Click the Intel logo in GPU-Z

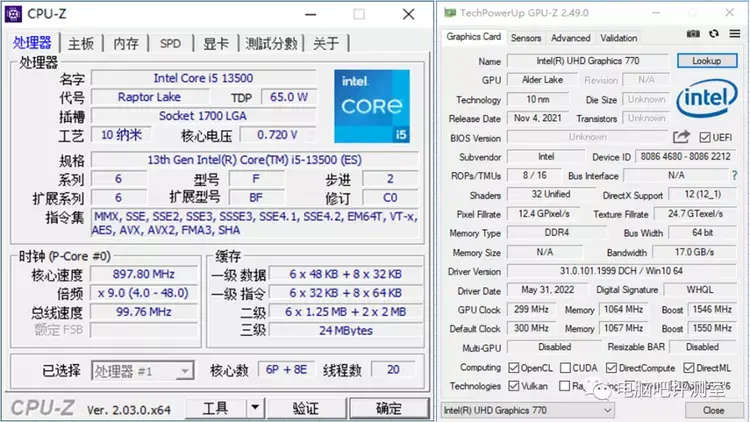pyautogui.click(x=706, y=99)
